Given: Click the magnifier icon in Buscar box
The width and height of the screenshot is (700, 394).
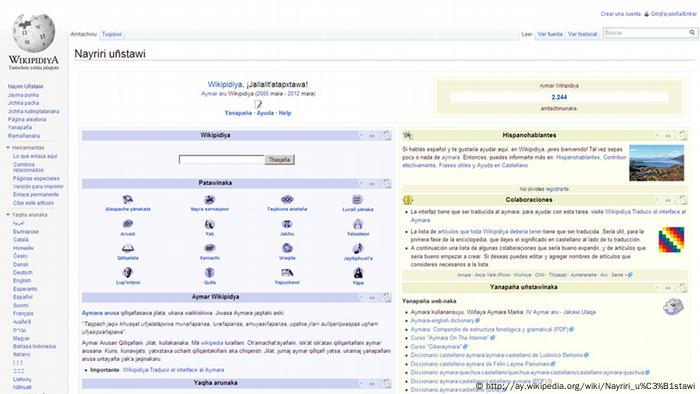Looking at the screenshot, I should [x=692, y=33].
